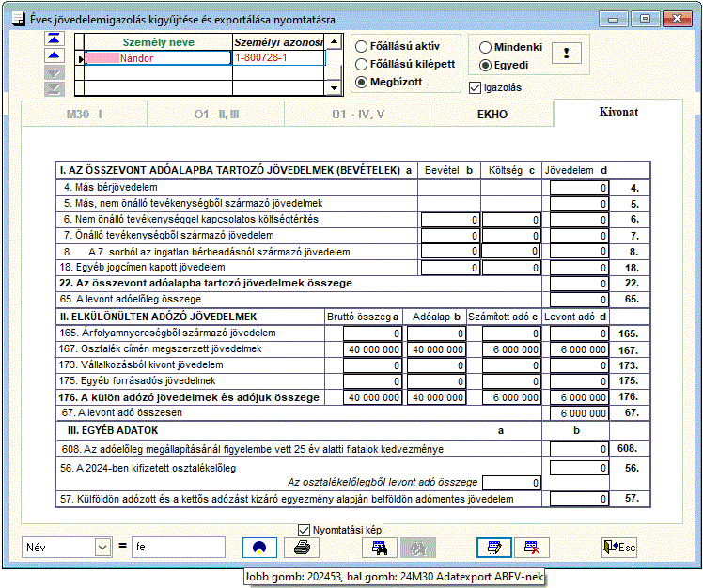Click row 6 Költség field
Screen dimensions: 703x588
click(511, 220)
